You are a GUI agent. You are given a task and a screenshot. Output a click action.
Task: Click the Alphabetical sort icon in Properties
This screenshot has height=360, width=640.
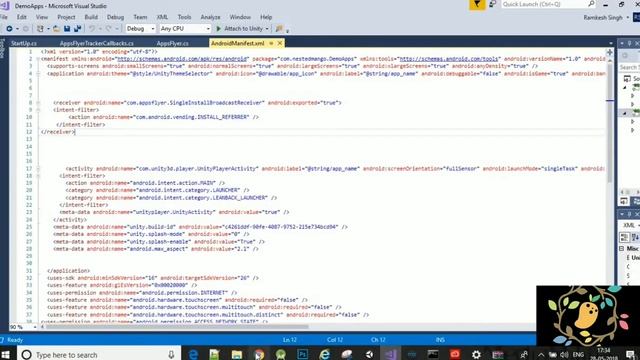(635, 237)
